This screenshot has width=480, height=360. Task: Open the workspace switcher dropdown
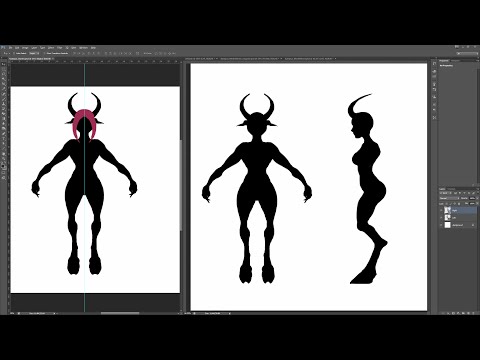[467, 53]
